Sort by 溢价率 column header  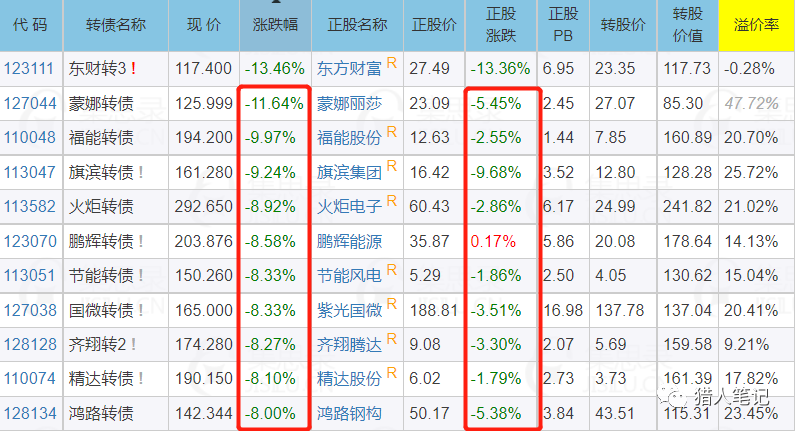(756, 25)
